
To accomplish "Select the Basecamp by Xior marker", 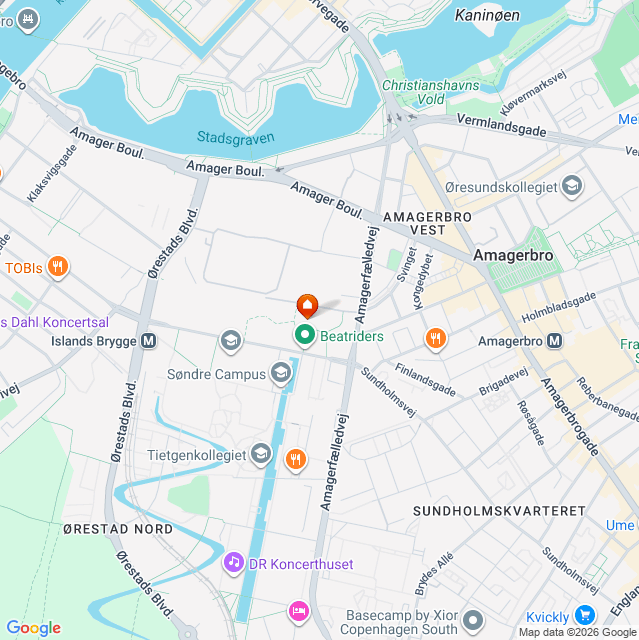I will click(473, 621).
